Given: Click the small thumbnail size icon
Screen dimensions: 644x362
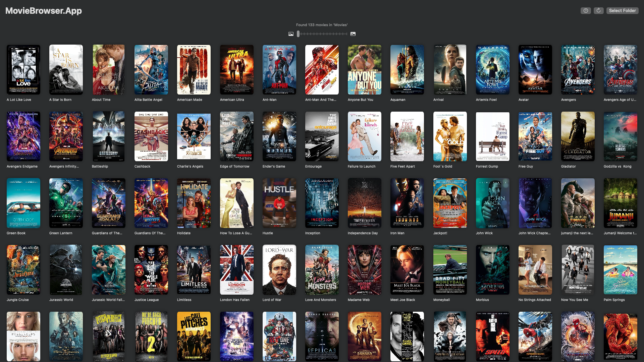Looking at the screenshot, I should click(x=291, y=34).
